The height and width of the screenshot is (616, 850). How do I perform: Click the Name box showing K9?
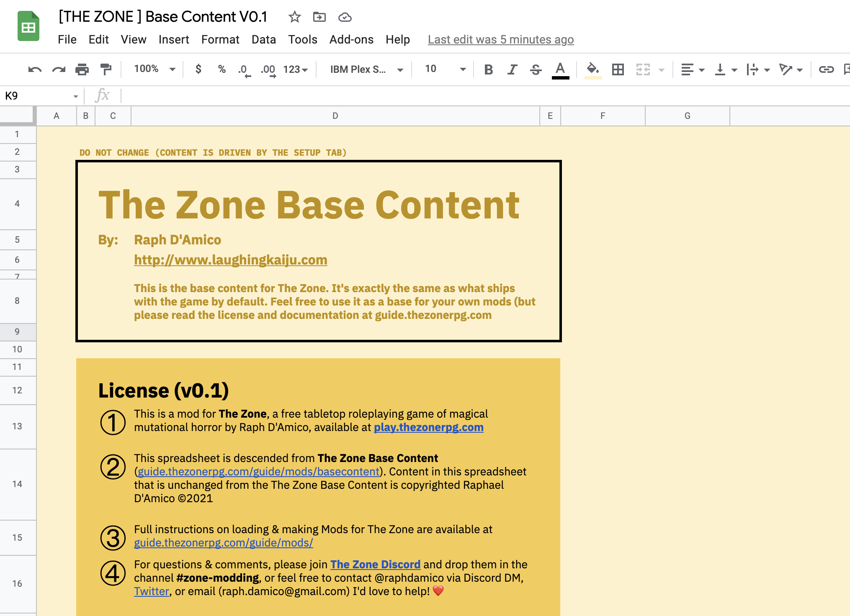36,96
